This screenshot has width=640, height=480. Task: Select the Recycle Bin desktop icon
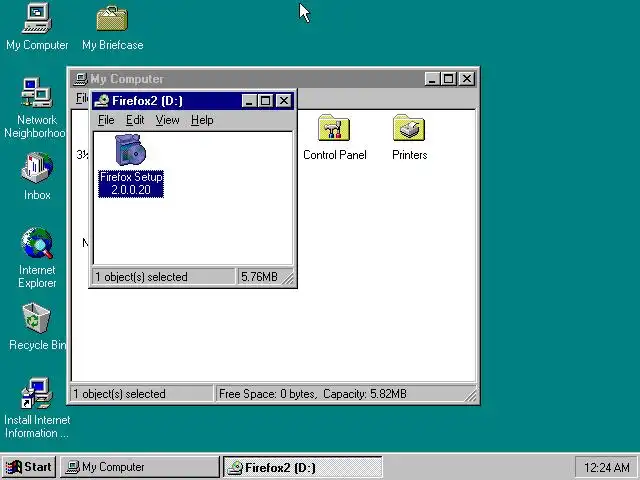(x=37, y=318)
